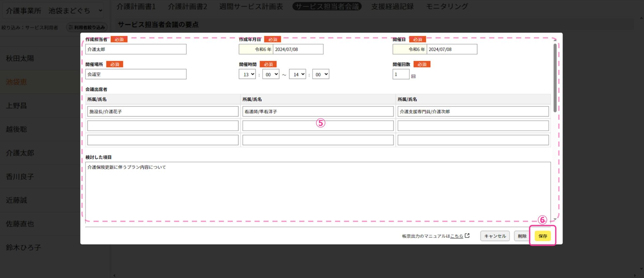Click the 作成担当者 input field
Image resolution: width=644 pixels, height=278 pixels.
click(136, 49)
